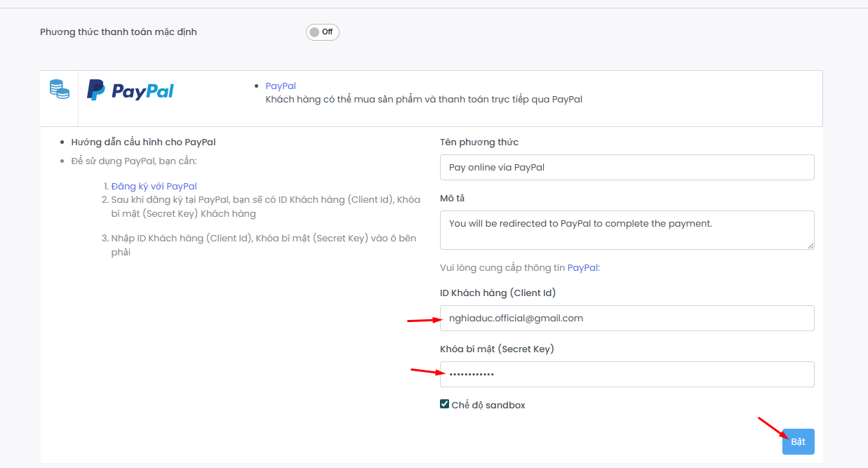Toggle the default payment method switch
Image resolution: width=868 pixels, height=468 pixels.
(x=322, y=32)
